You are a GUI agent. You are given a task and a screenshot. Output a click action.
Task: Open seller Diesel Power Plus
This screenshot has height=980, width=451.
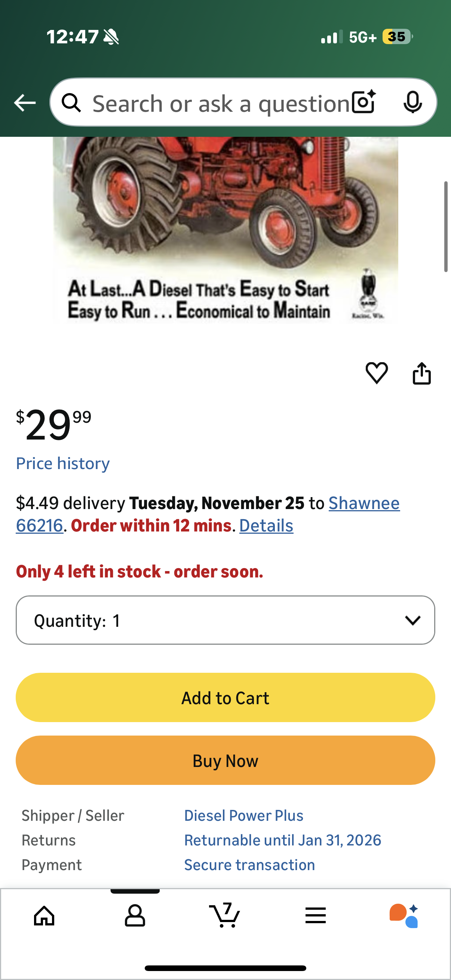click(x=243, y=815)
